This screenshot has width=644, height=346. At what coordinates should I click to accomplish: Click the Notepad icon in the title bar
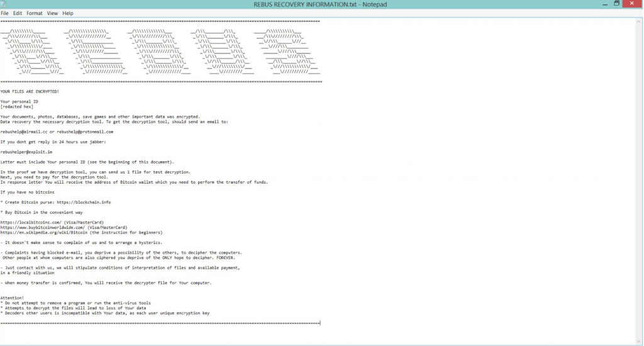(x=4, y=4)
